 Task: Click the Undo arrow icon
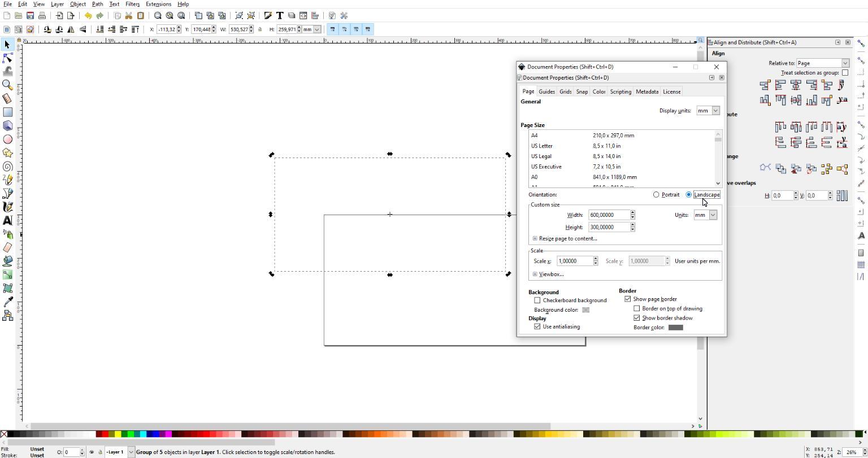coord(88,15)
